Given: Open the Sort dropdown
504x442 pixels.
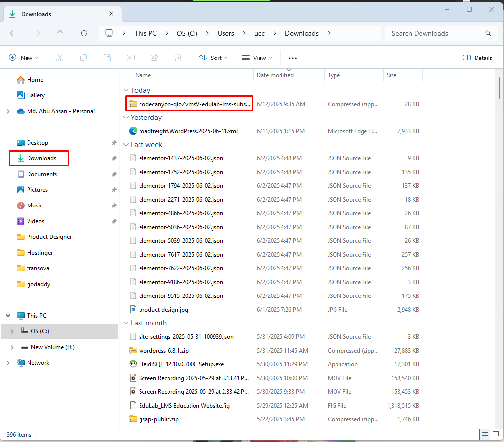Looking at the screenshot, I should (x=213, y=58).
